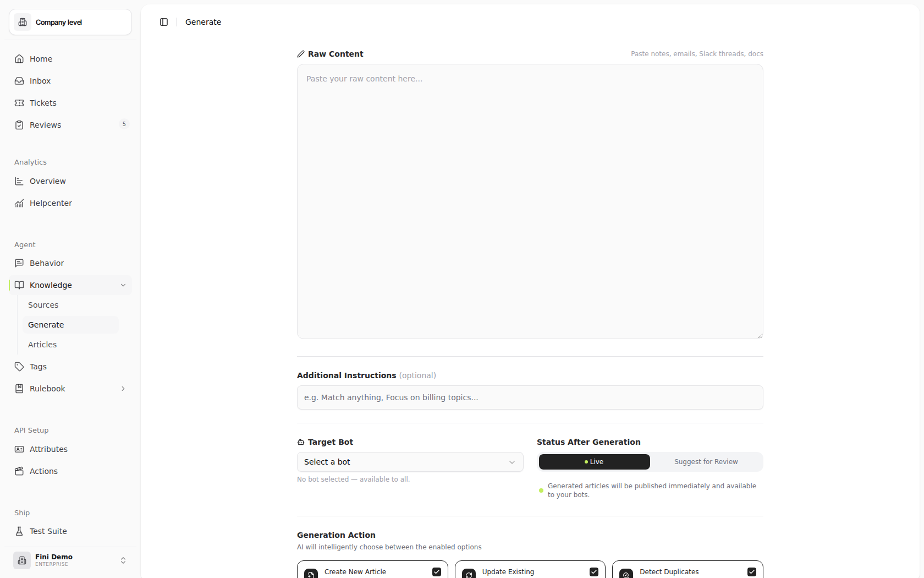The width and height of the screenshot is (924, 578).
Task: Uncheck the Create New Article checkbox
Action: click(x=437, y=572)
